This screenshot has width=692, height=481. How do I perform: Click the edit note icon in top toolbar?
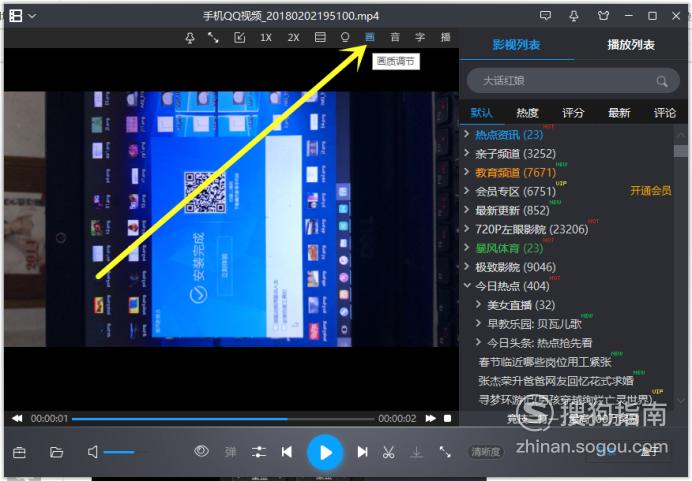[239, 38]
